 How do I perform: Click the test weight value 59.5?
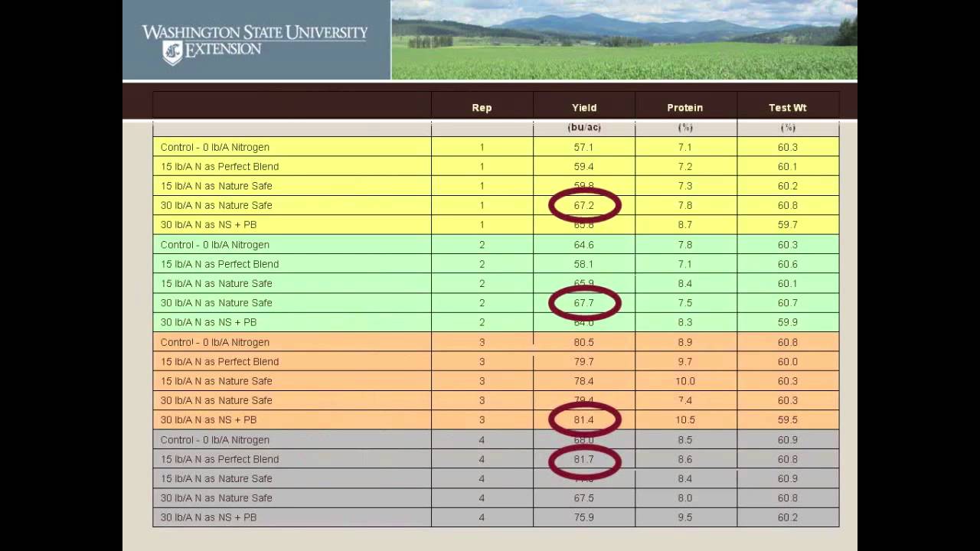(x=788, y=420)
